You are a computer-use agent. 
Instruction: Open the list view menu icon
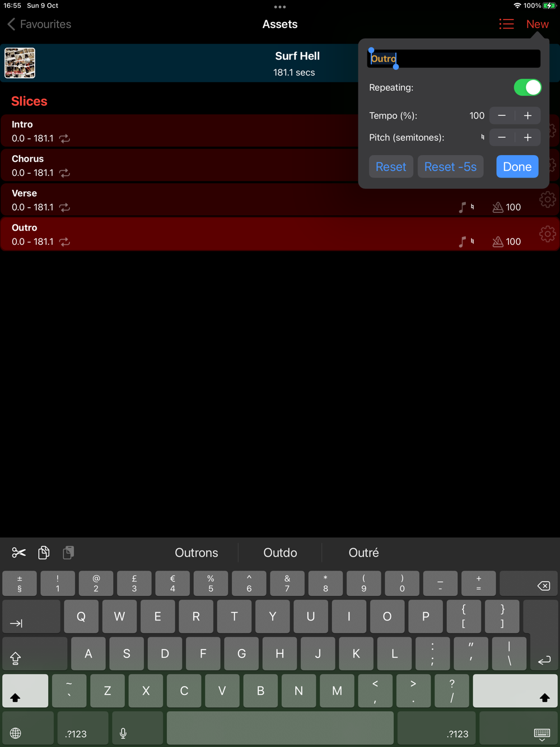[506, 24]
